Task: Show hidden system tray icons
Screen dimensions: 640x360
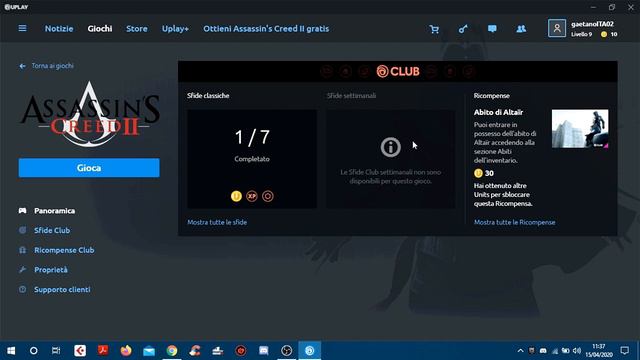Action: coord(520,351)
